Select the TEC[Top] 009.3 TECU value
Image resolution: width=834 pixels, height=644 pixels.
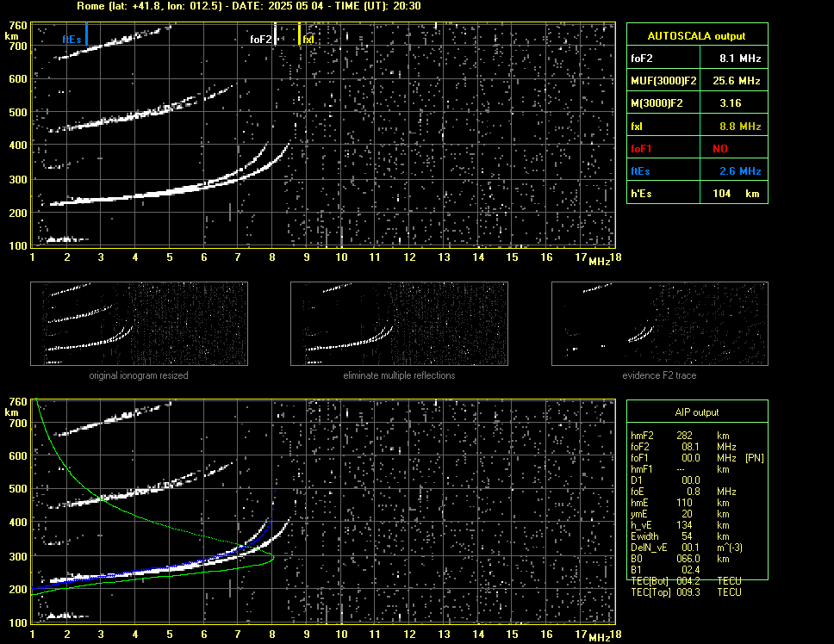(708, 592)
